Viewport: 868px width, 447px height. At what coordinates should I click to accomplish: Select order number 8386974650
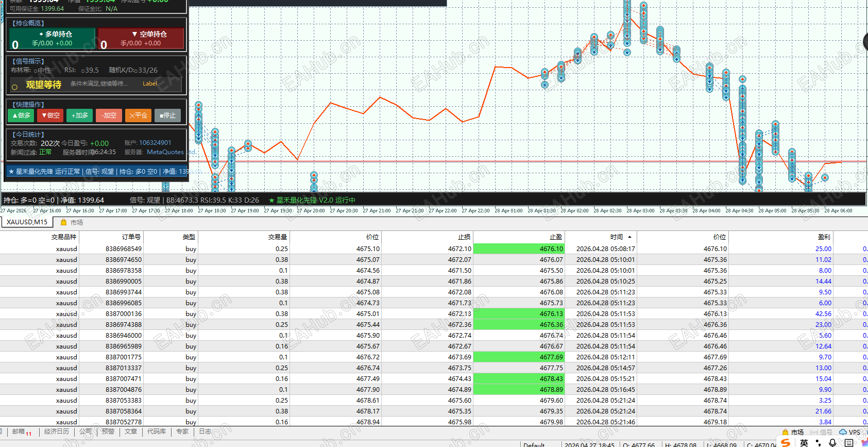(124, 260)
